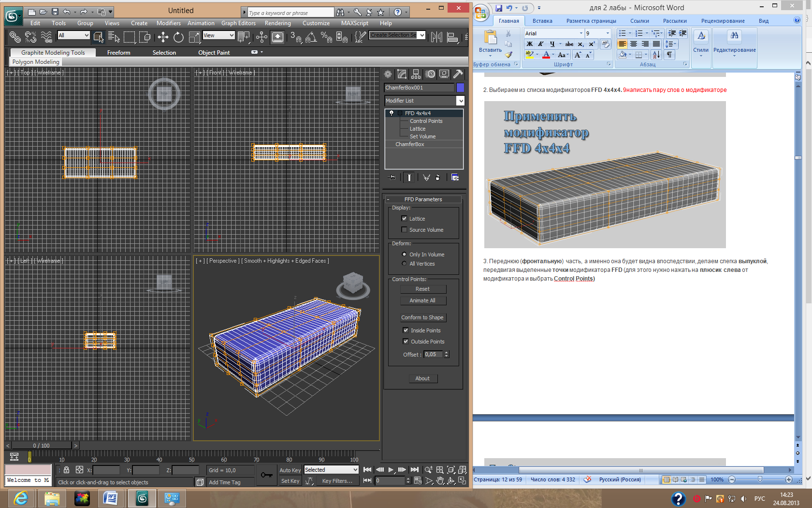Image resolution: width=812 pixels, height=508 pixels.
Task: Click Show paragraph marks icon in Word
Action: point(669,55)
